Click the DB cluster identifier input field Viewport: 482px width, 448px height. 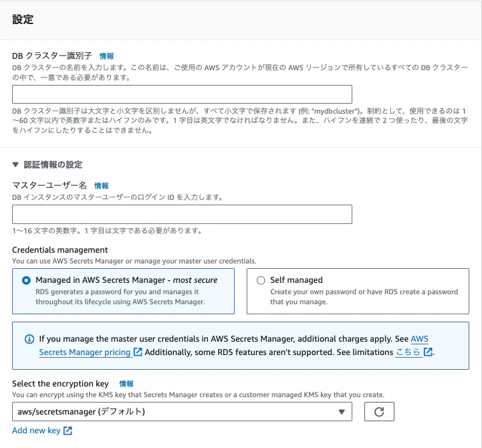point(182,94)
